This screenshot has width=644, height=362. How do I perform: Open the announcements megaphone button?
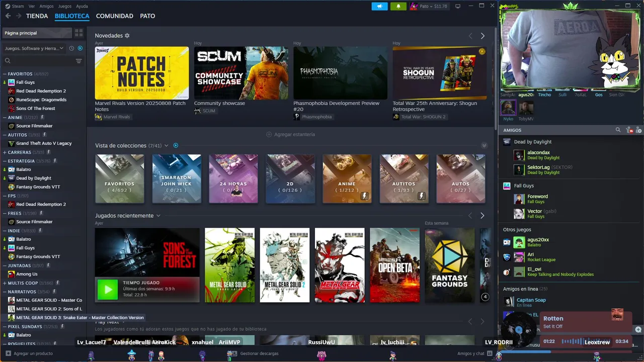(379, 6)
